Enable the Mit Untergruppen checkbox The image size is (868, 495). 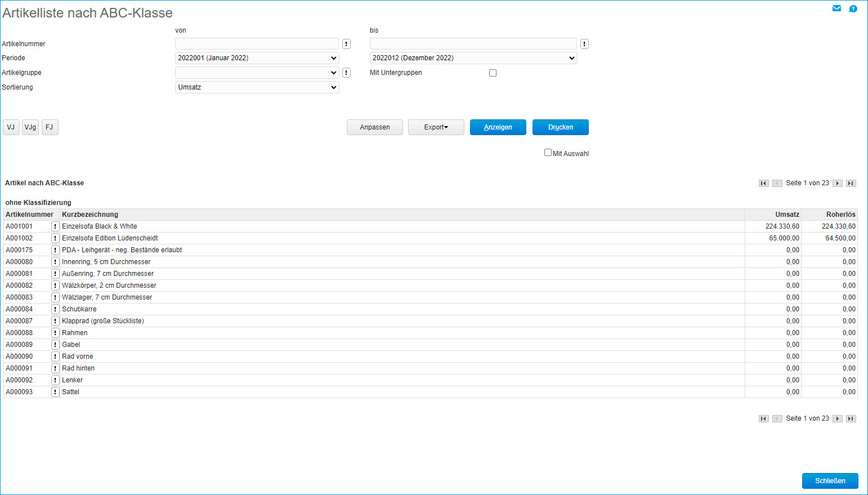click(x=493, y=73)
